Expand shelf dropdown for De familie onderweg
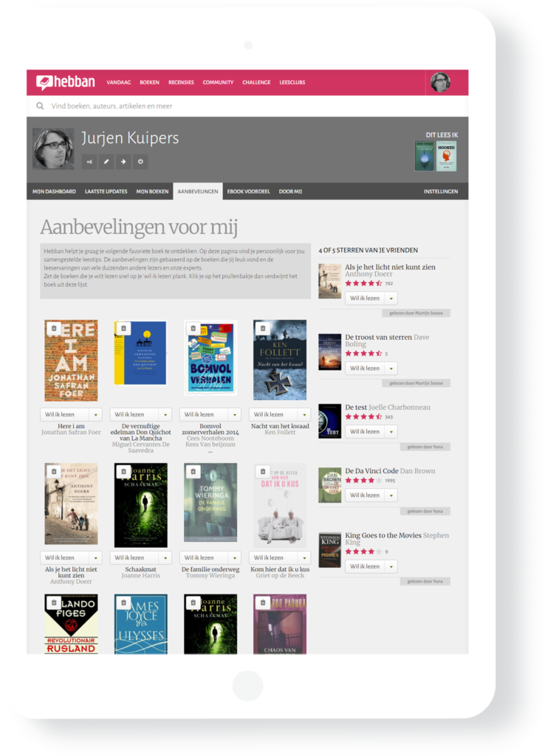545x756 pixels. pyautogui.click(x=234, y=557)
